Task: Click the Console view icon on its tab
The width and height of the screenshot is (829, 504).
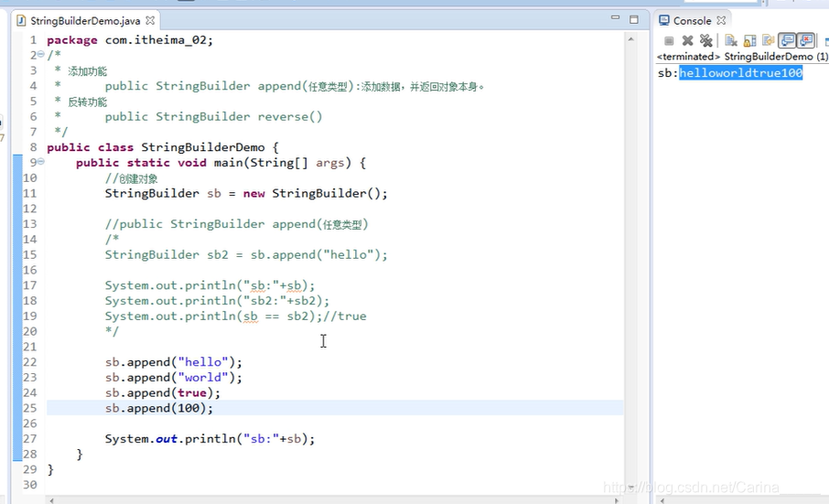Action: [x=664, y=21]
